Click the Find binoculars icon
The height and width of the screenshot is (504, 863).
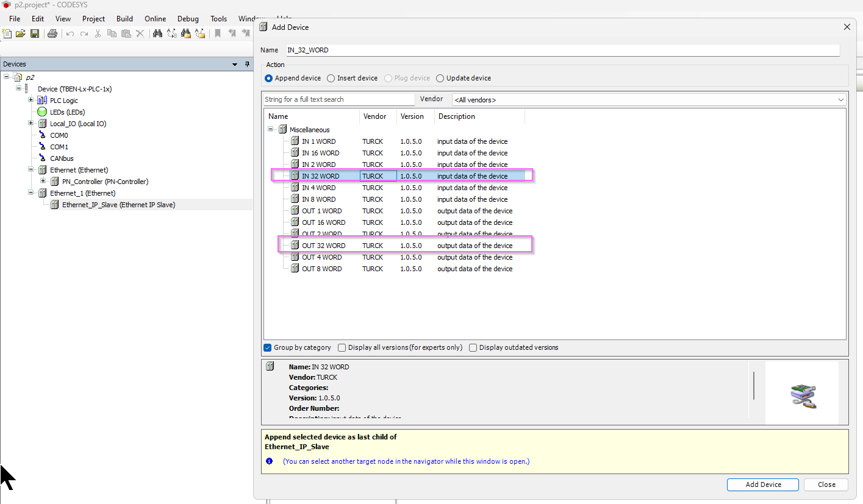[157, 34]
